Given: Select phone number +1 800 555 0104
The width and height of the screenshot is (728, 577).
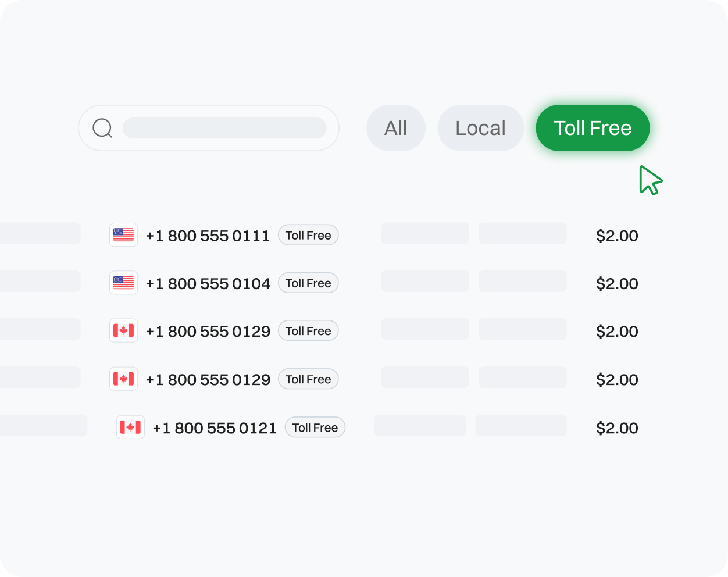Looking at the screenshot, I should tap(208, 283).
